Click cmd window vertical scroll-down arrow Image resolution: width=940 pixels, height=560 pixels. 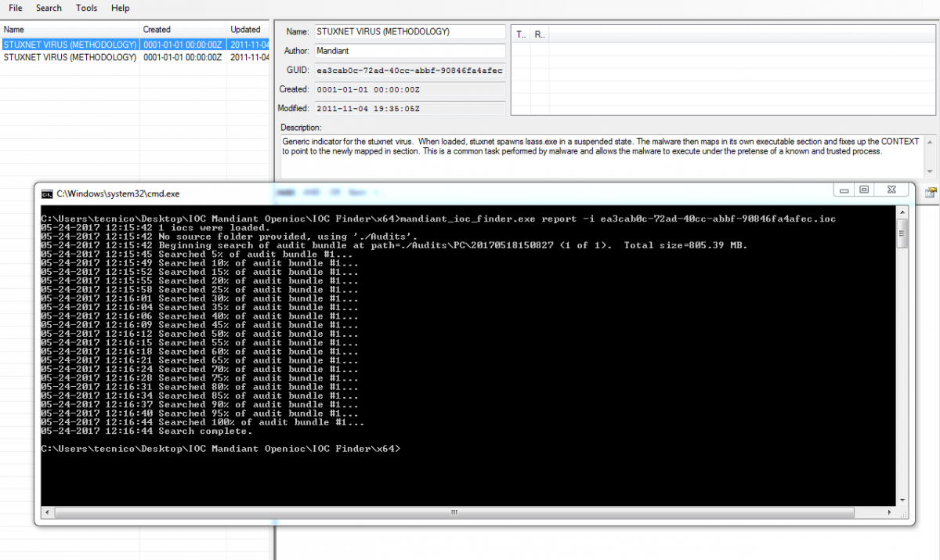tap(902, 500)
